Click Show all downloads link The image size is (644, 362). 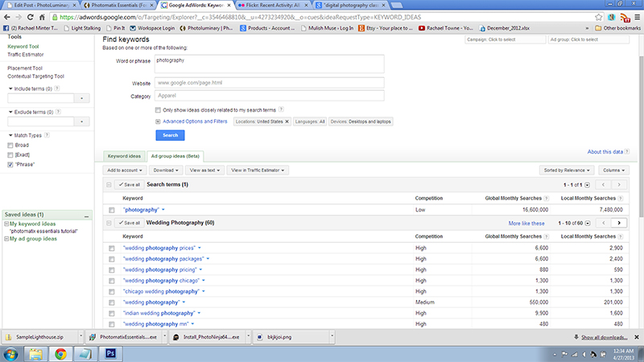[605, 337]
